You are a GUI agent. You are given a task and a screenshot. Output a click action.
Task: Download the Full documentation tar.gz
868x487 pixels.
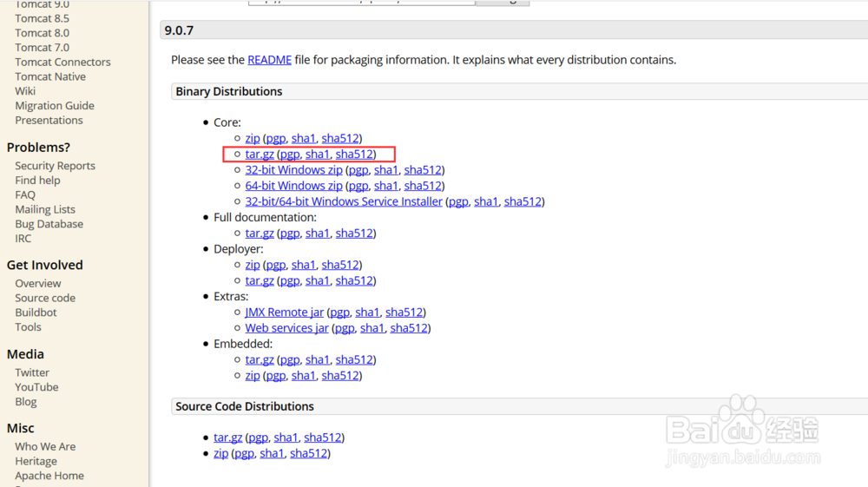(x=260, y=234)
